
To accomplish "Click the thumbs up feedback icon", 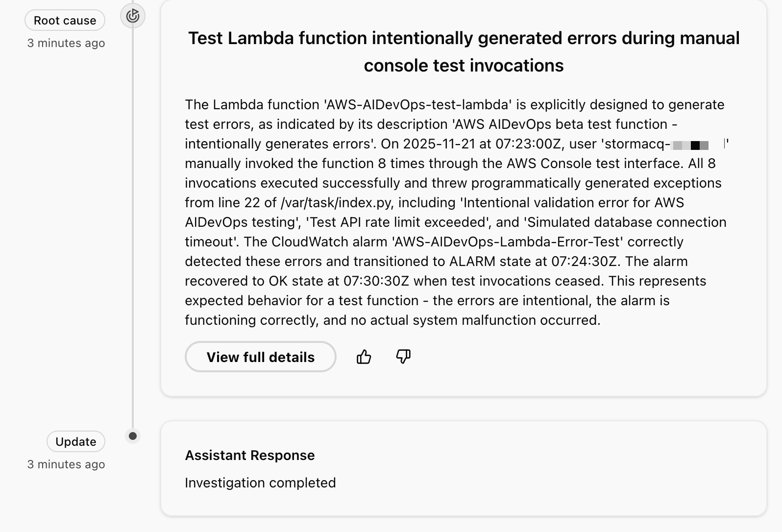I will [x=364, y=357].
